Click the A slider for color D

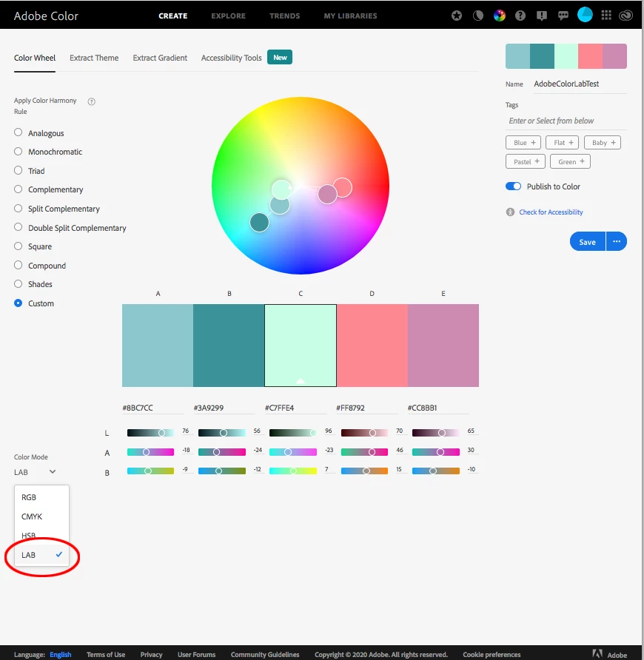(x=364, y=452)
